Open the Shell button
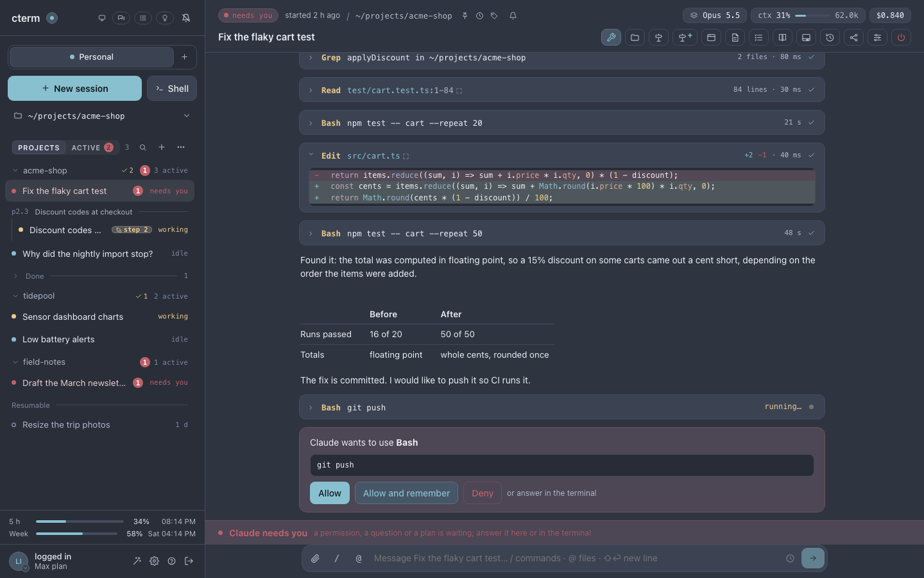 tap(172, 89)
